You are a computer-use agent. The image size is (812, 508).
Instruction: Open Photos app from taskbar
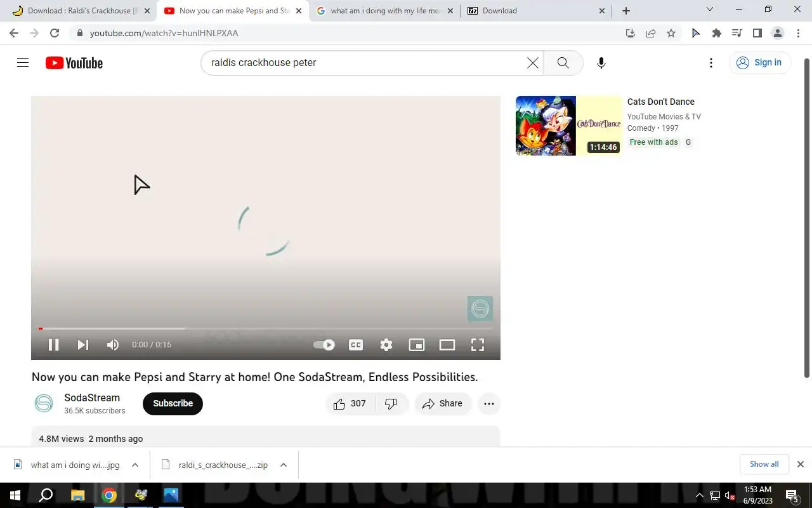[x=171, y=495]
